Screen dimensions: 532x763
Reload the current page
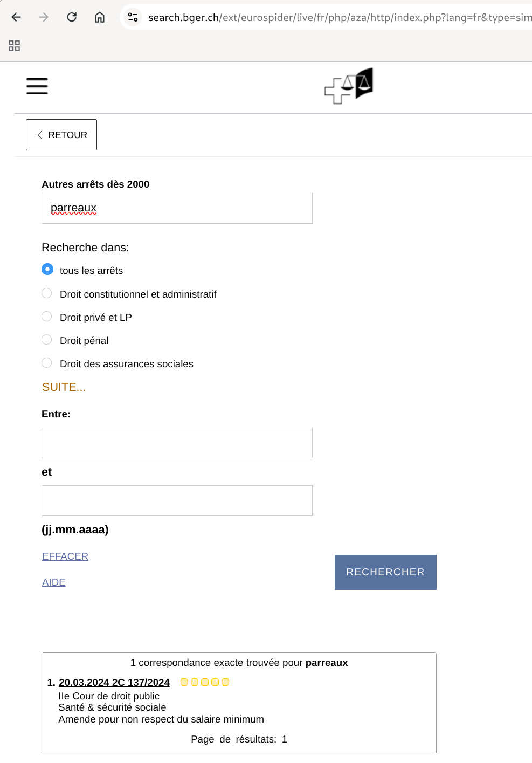coord(72,17)
